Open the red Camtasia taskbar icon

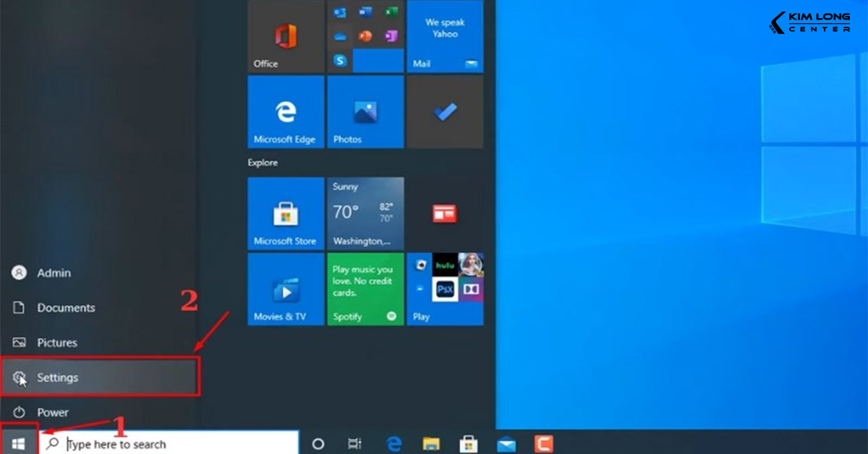[x=544, y=442]
